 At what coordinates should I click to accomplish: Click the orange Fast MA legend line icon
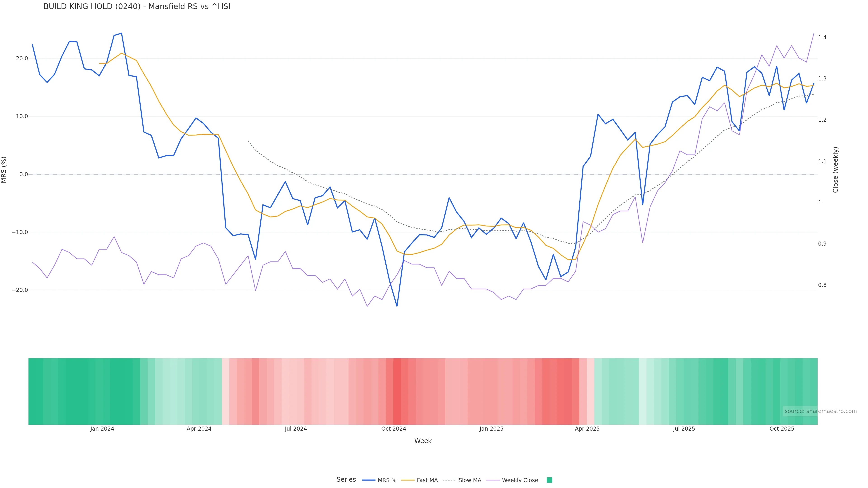coord(408,480)
